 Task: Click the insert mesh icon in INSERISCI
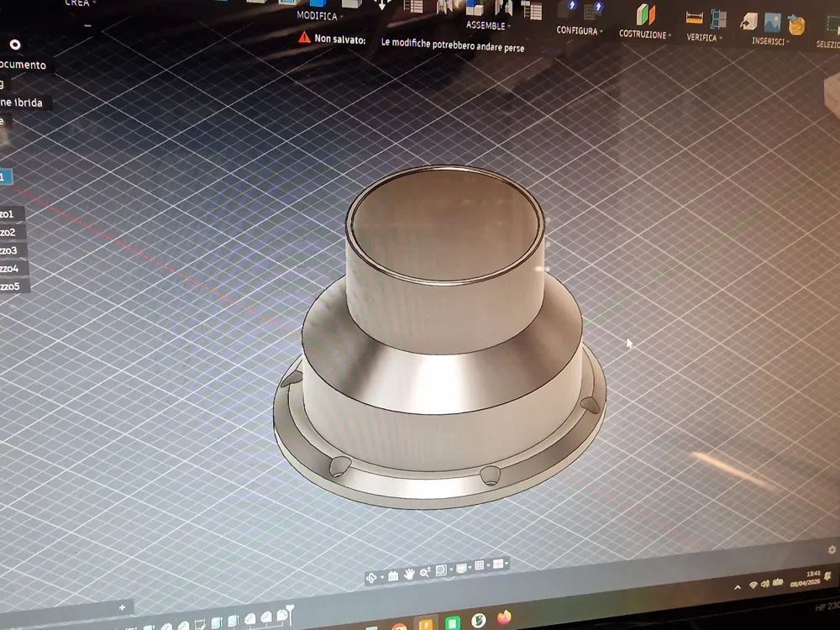coord(796,25)
